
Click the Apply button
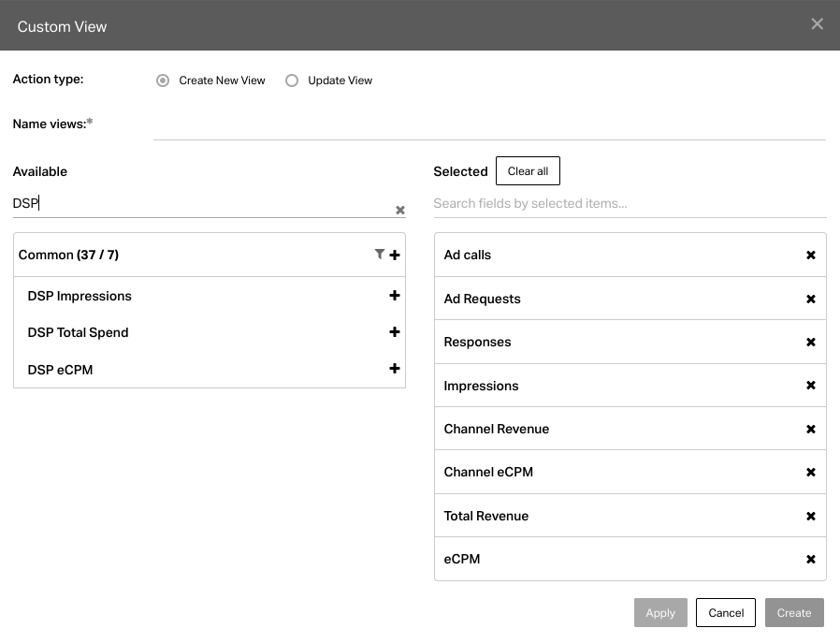click(660, 613)
